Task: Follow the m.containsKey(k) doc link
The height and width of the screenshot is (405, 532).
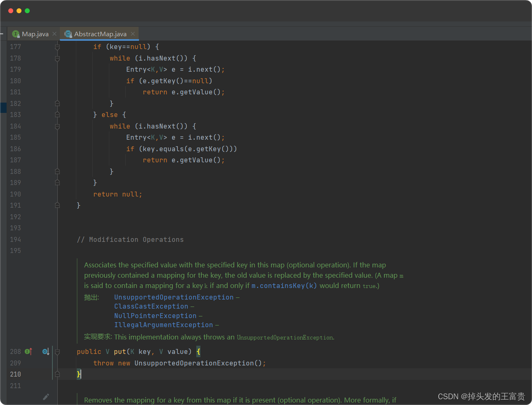Action: 284,286
